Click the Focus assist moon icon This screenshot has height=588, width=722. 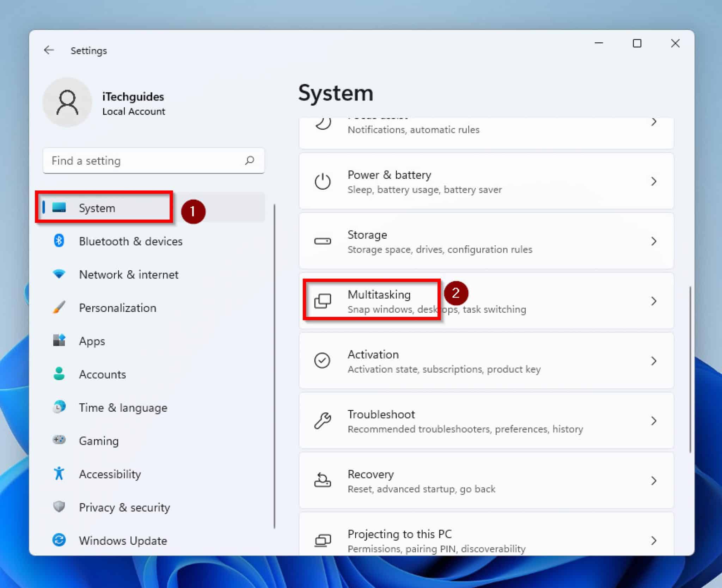(x=323, y=124)
